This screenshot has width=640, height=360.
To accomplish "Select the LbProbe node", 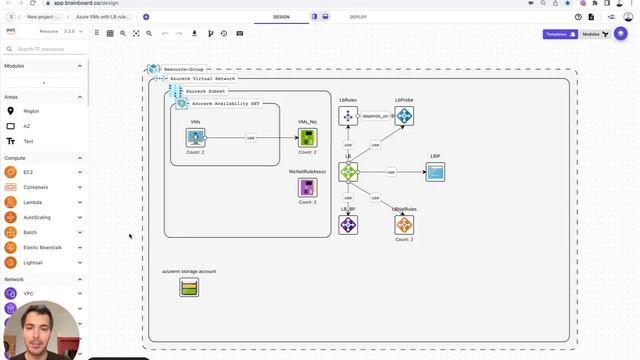I will pyautogui.click(x=404, y=116).
